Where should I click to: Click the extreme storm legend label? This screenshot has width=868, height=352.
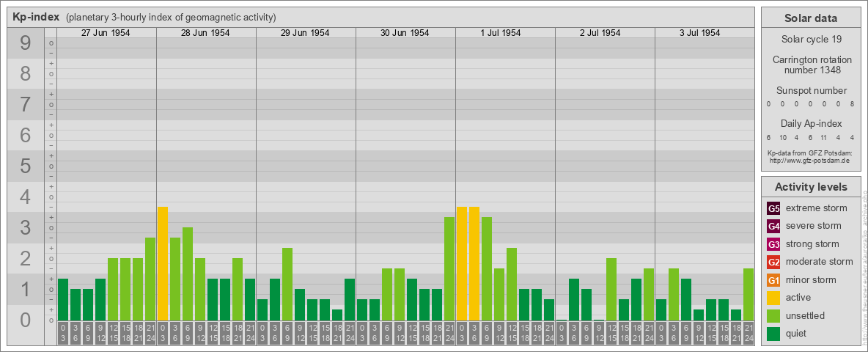click(x=817, y=208)
